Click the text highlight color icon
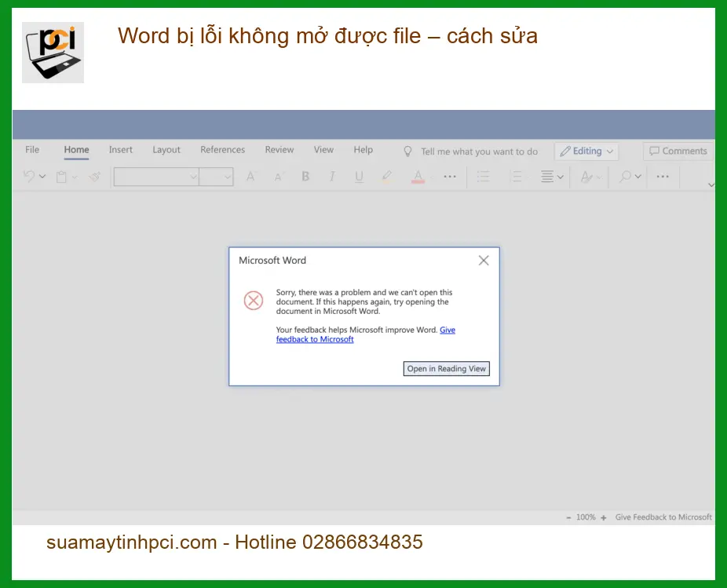 click(386, 177)
